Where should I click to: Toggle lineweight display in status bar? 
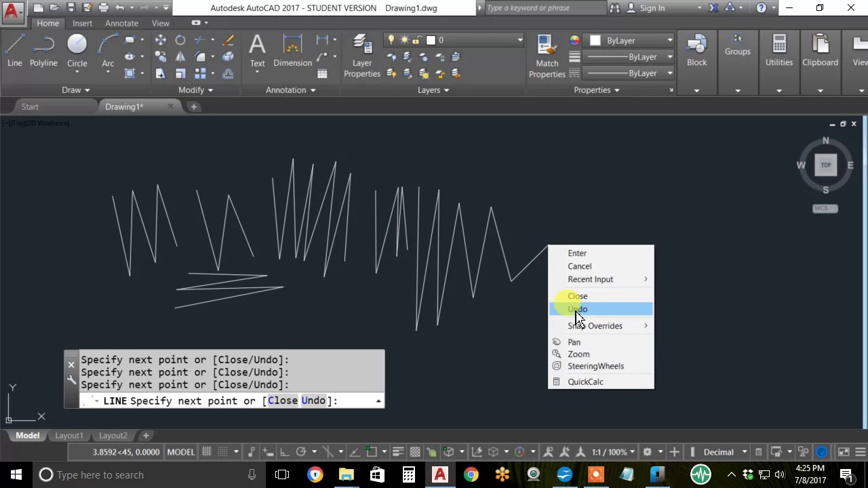[x=398, y=452]
